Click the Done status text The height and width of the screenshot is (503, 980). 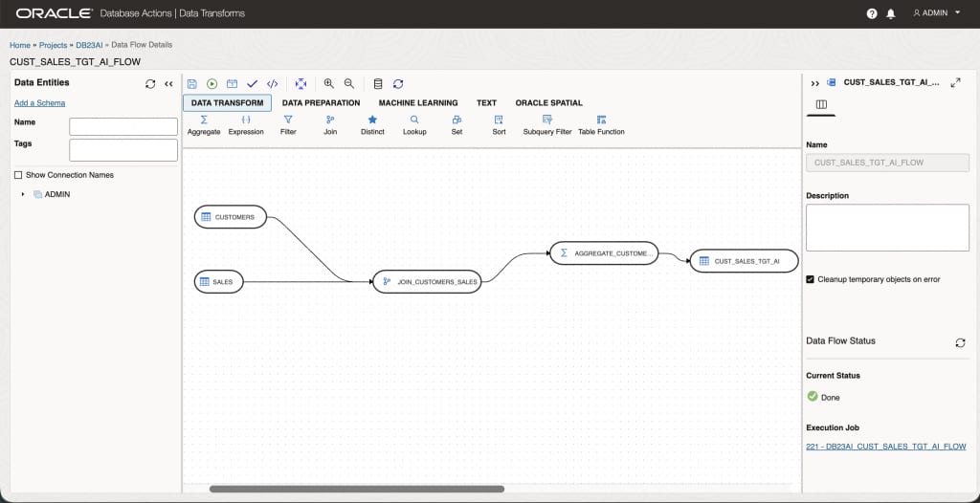pos(831,398)
